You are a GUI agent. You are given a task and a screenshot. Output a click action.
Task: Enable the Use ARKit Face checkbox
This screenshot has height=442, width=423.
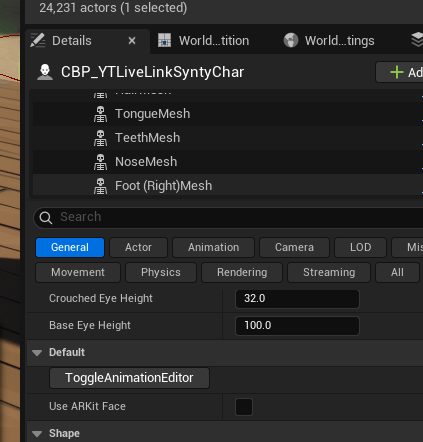pos(244,407)
